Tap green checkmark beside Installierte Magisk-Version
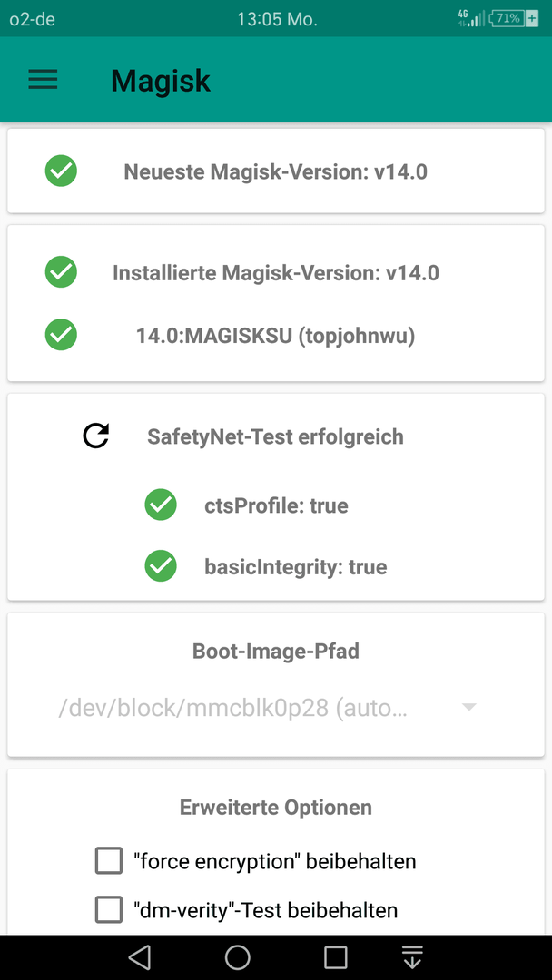The height and width of the screenshot is (980, 552). point(61,272)
